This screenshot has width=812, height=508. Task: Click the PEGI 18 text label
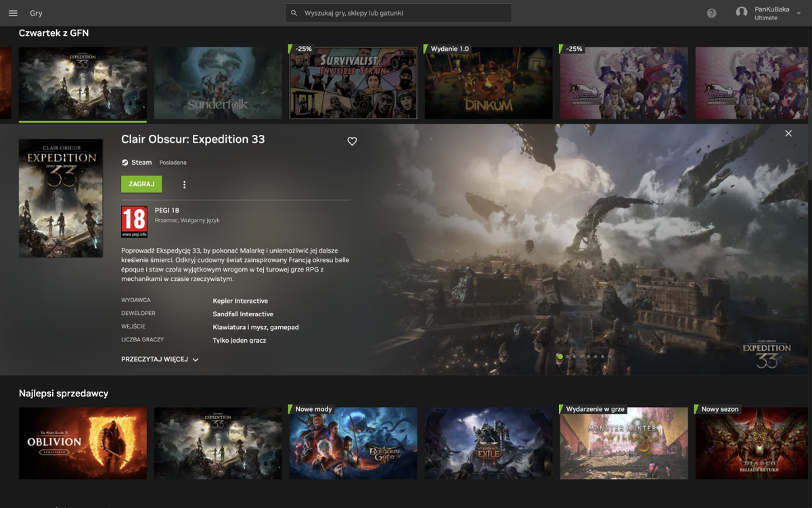click(x=166, y=211)
